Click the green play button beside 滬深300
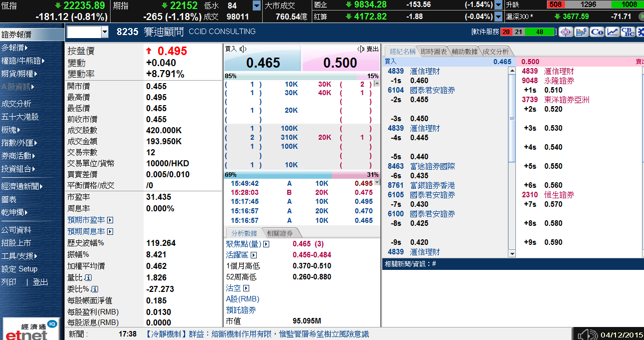644x340 pixels. coord(641,16)
